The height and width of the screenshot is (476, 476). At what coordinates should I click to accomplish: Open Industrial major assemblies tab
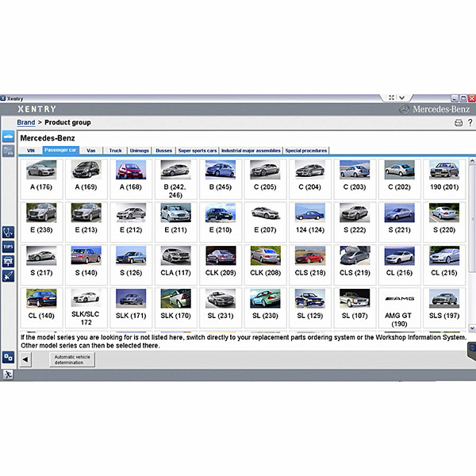[x=251, y=151]
